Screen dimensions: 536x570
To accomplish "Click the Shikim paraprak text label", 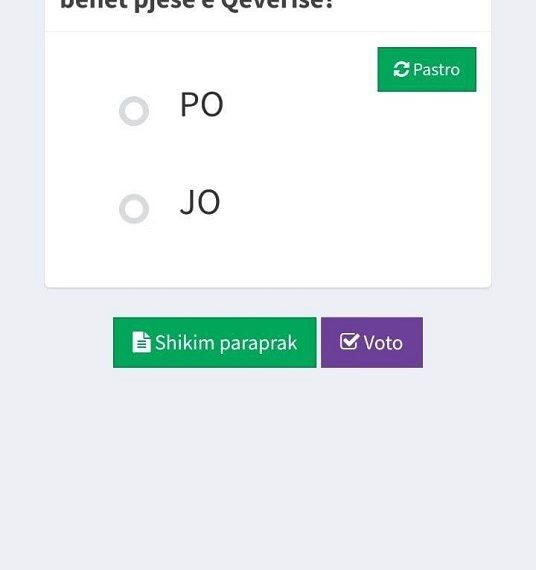I will pos(226,343).
